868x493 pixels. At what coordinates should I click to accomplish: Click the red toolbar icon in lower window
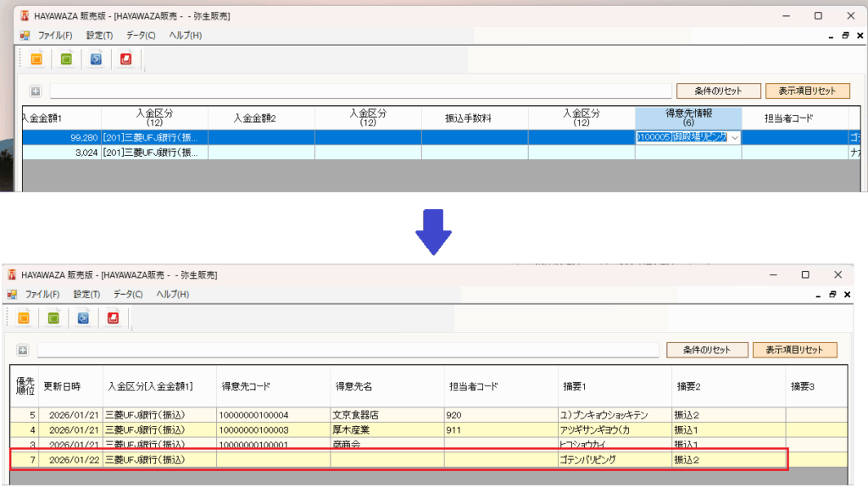coord(114,318)
